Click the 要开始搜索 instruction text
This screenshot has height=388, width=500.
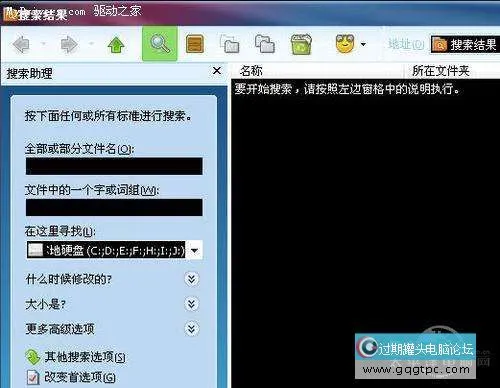347,89
